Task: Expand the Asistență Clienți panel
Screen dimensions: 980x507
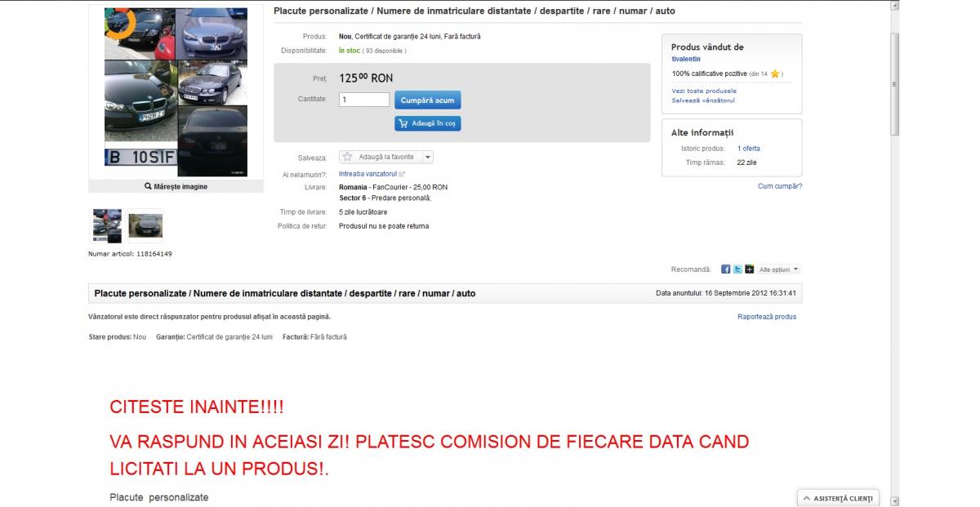Action: (837, 498)
